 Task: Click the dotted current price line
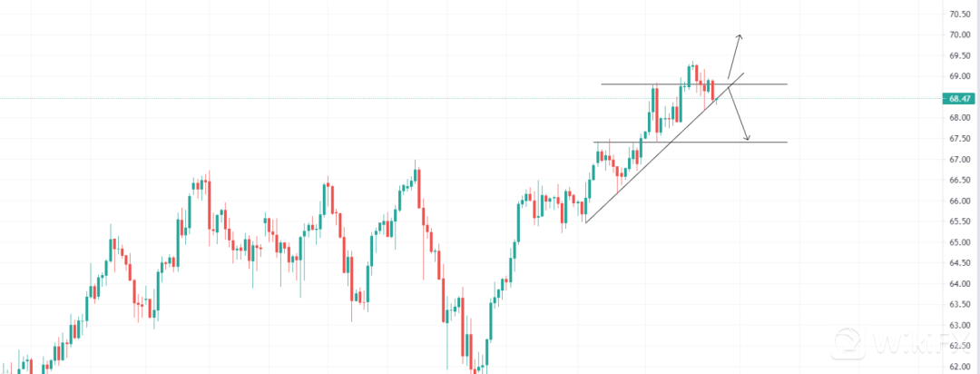(363, 98)
